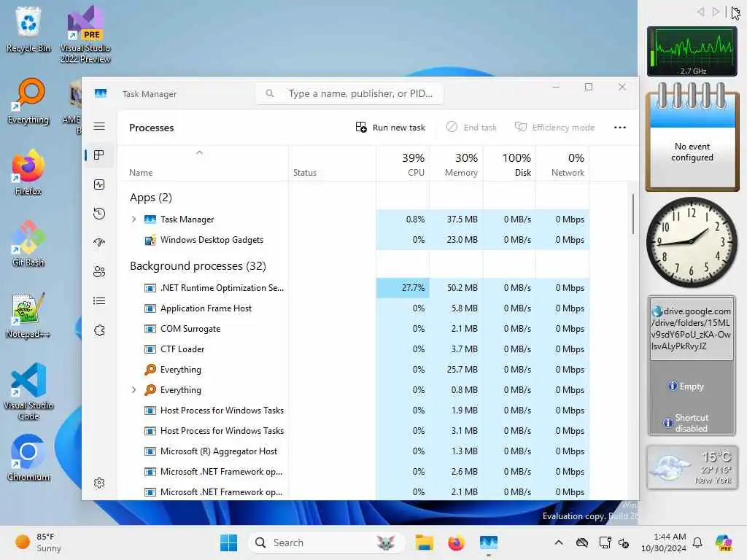Click the Task Manager taskbar icon
Image resolution: width=747 pixels, height=560 pixels.
[488, 542]
